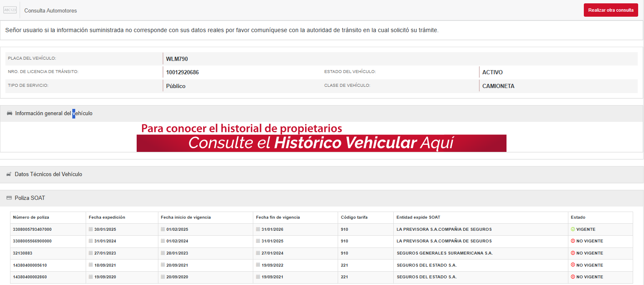Select policy number 3308005793407000
The width and height of the screenshot is (644, 285).
[x=32, y=230]
